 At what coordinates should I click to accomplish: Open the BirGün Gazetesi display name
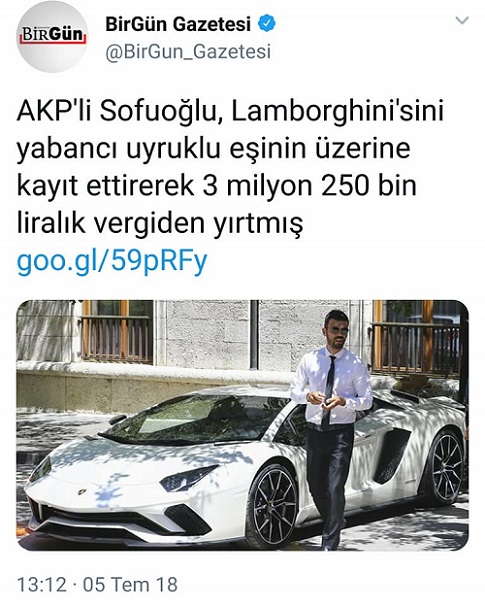[178, 24]
